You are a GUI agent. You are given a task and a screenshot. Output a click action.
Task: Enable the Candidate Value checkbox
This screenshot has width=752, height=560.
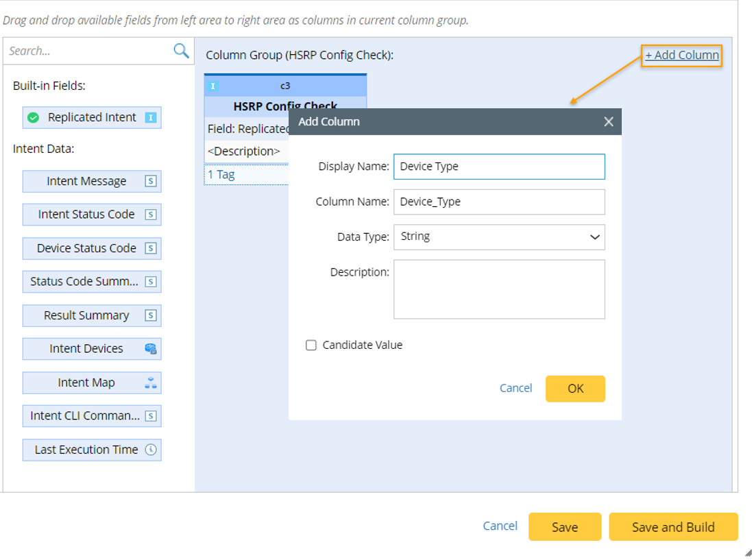pyautogui.click(x=311, y=345)
